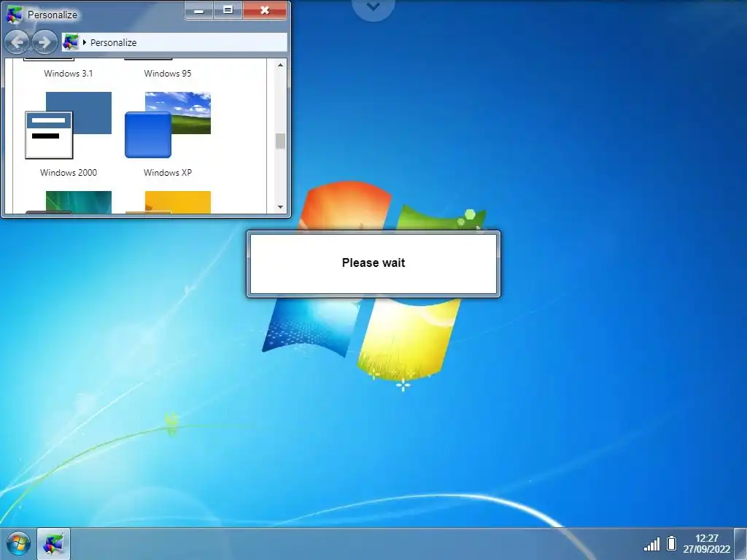
Task: Minimize the Personalize window
Action: 199,10
